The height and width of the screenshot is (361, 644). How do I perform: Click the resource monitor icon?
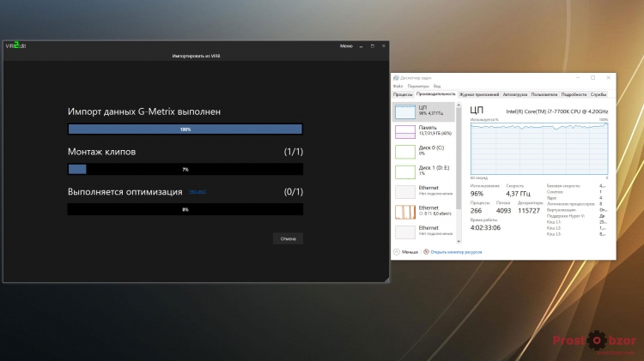426,252
